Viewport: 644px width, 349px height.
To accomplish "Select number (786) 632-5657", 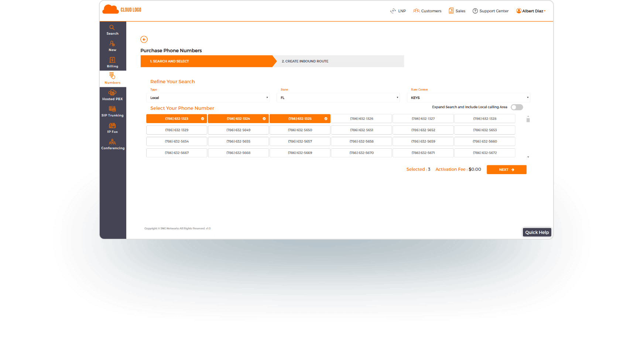I will tap(300, 142).
